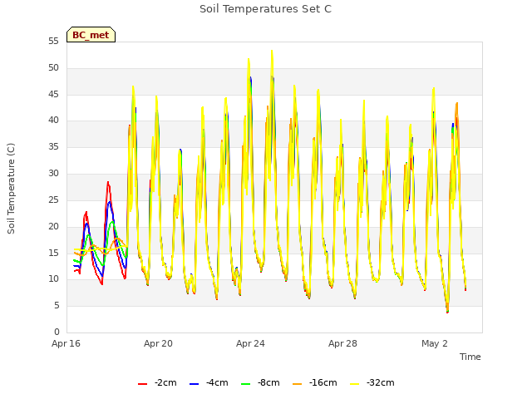Click the Apr 16 x-axis tick label
This screenshot has width=532, height=399.
[x=66, y=343]
